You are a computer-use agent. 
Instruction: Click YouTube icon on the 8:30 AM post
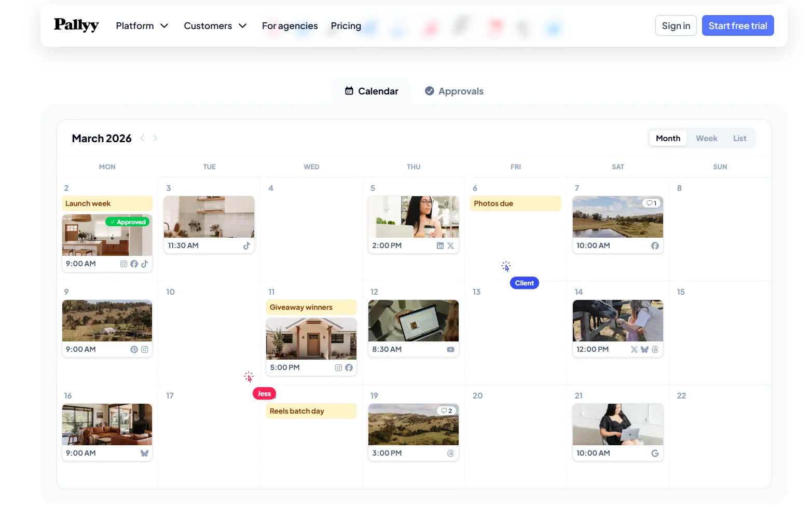coord(450,349)
